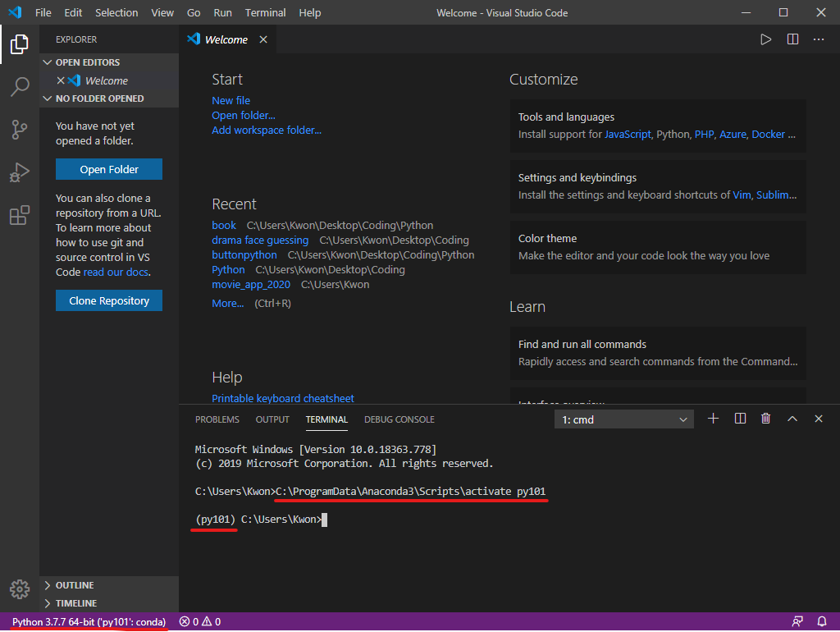This screenshot has width=840, height=632.
Task: Open the Go menu
Action: (194, 12)
